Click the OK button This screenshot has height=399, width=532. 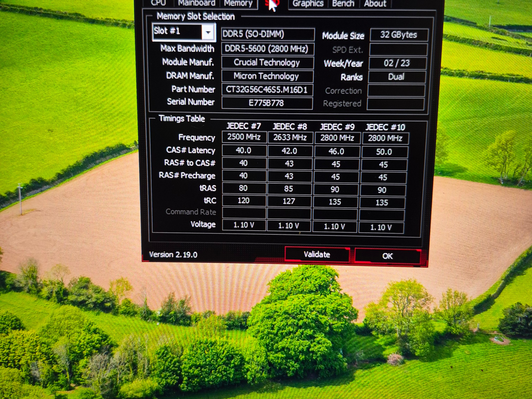tap(387, 256)
